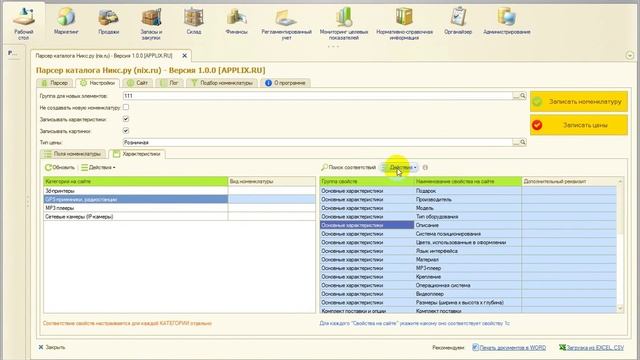Open Действия dropdown above properties table
The width and height of the screenshot is (640, 360).
[400, 167]
